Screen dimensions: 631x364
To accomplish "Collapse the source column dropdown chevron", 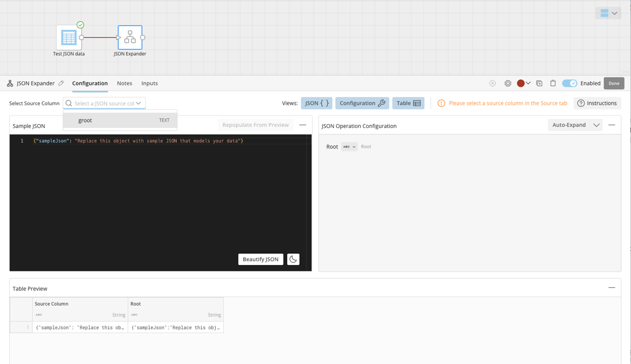I will [x=138, y=103].
